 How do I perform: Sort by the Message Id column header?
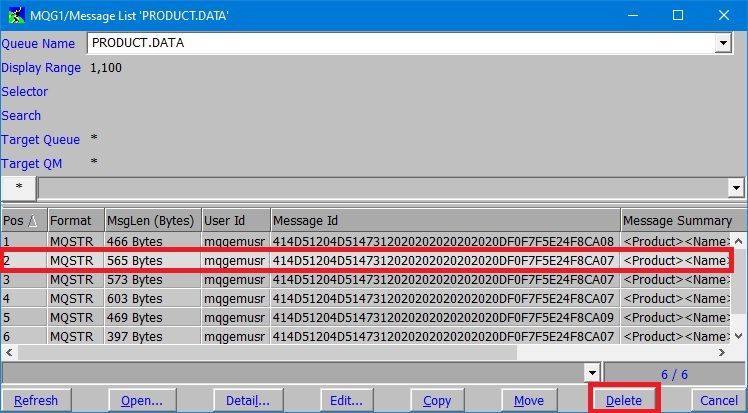pyautogui.click(x=445, y=220)
